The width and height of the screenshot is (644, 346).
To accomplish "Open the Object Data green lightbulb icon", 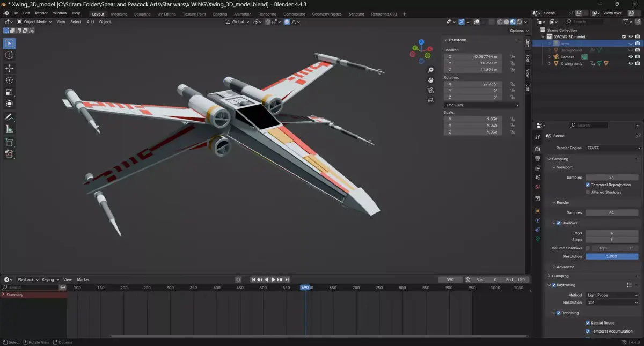I will coord(537,239).
